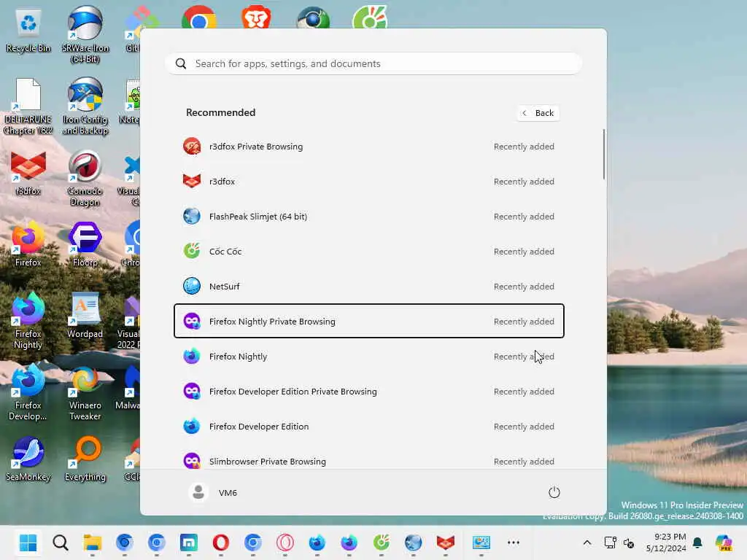This screenshot has width=747, height=560.
Task: Select the Firefox Developer Edition desktop shortcut
Action: pyautogui.click(x=28, y=393)
